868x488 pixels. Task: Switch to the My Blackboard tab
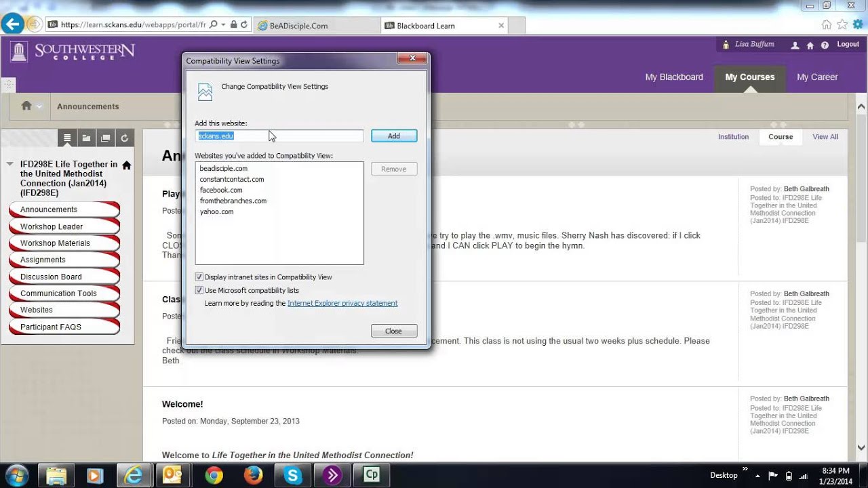673,77
